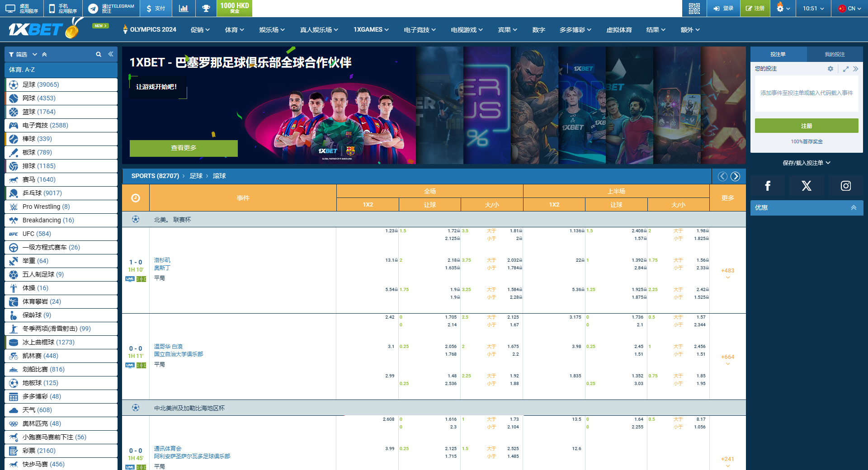Click the 支付 payment button
The width and height of the screenshot is (868, 470).
[x=156, y=8]
